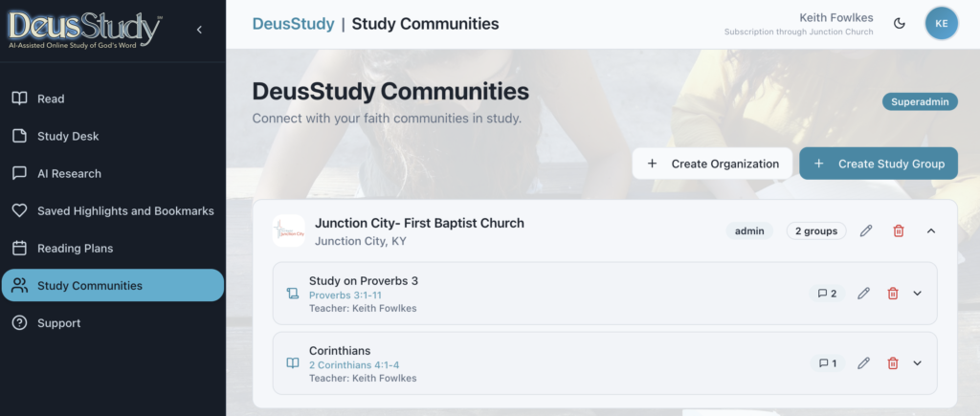980x416 pixels.
Task: Click the Create Organization button
Action: tap(712, 164)
